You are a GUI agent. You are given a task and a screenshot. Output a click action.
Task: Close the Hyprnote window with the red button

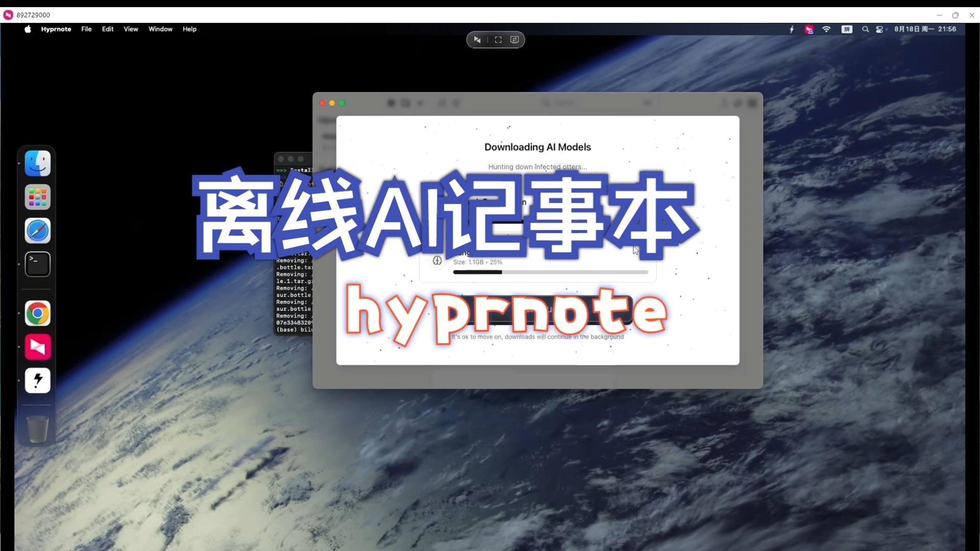point(322,103)
